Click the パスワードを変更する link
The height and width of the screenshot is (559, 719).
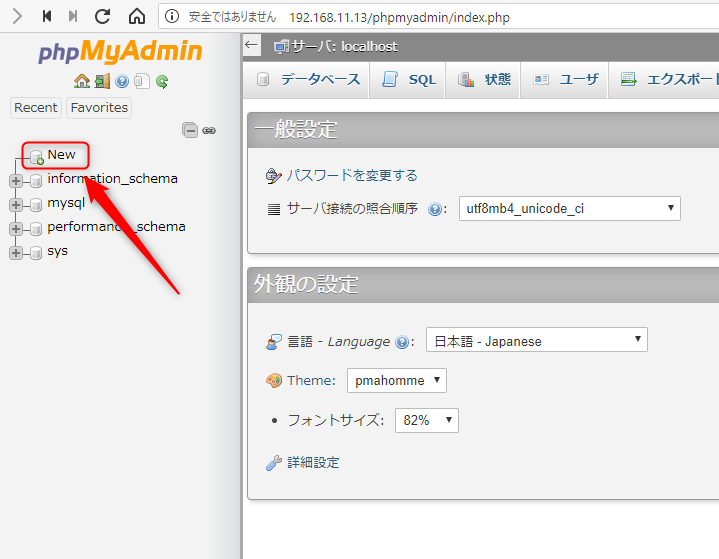[352, 175]
